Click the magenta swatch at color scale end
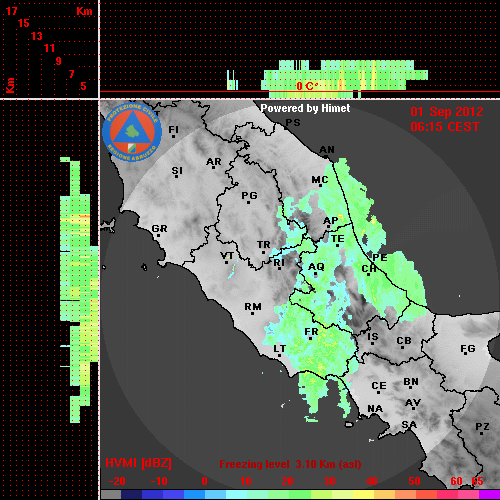500x500 pixels. pyautogui.click(x=489, y=495)
